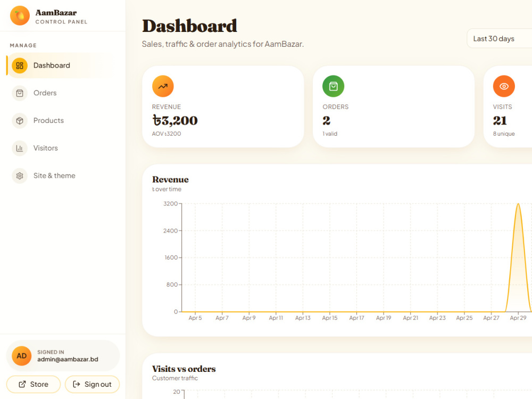This screenshot has height=399, width=532.
Task: Click the Visitors bar chart icon
Action: pos(20,148)
